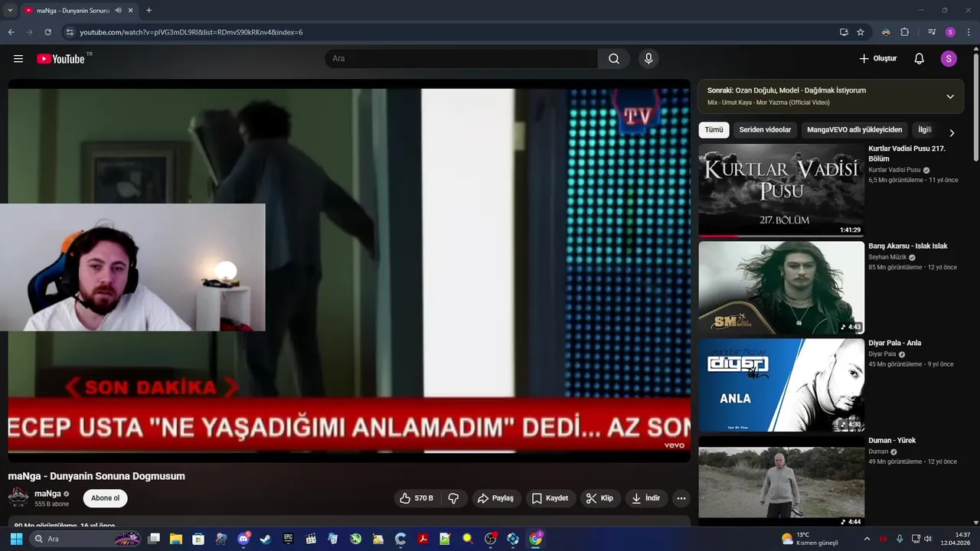Viewport: 980px width, 551px height.
Task: Open maNga channel name link
Action: pos(47,494)
